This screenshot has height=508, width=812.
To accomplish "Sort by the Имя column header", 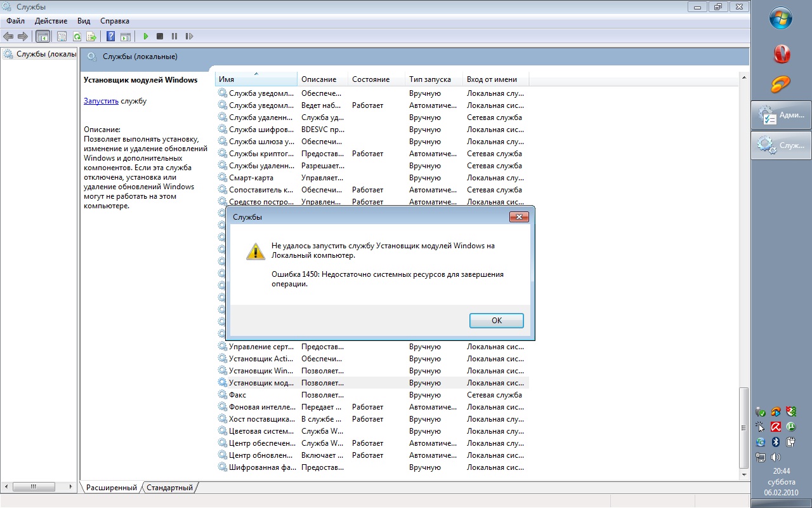I will (256, 79).
